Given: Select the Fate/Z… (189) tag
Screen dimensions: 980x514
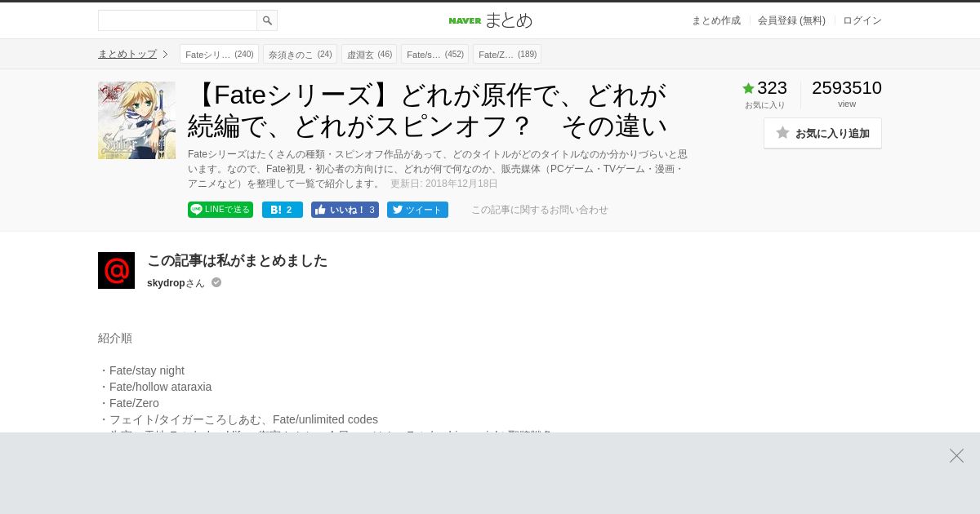Looking at the screenshot, I should point(507,54).
